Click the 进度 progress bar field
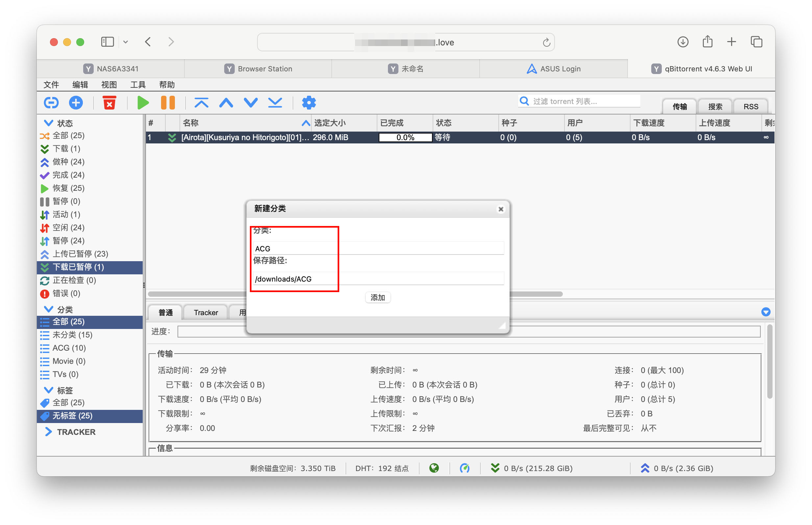 pos(469,331)
